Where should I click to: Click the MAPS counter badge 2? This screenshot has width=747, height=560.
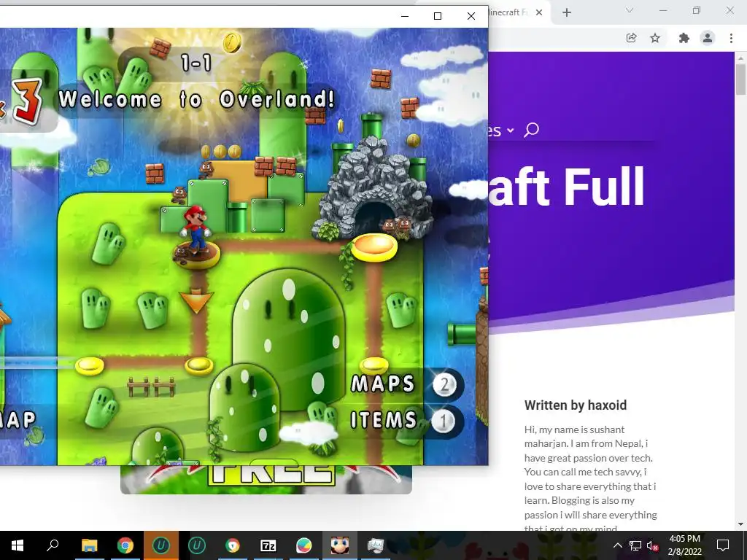click(444, 384)
